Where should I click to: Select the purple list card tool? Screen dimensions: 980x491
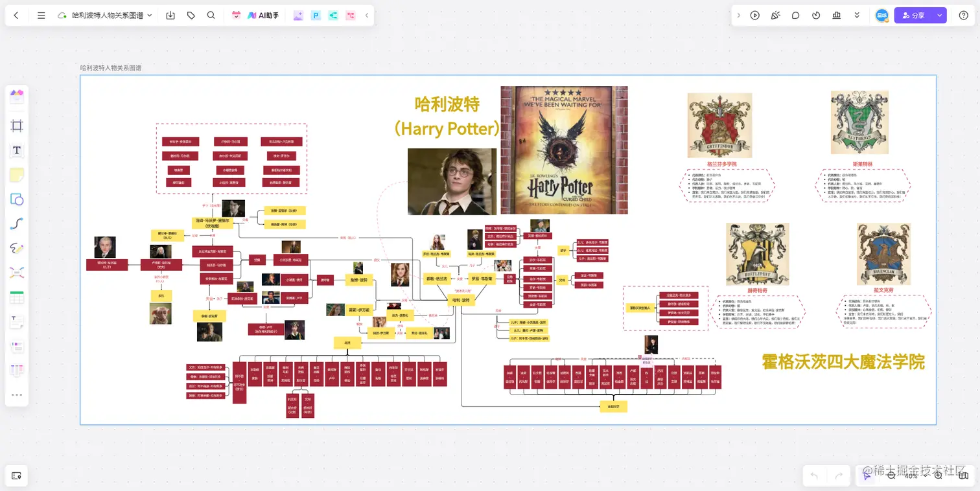click(x=17, y=347)
